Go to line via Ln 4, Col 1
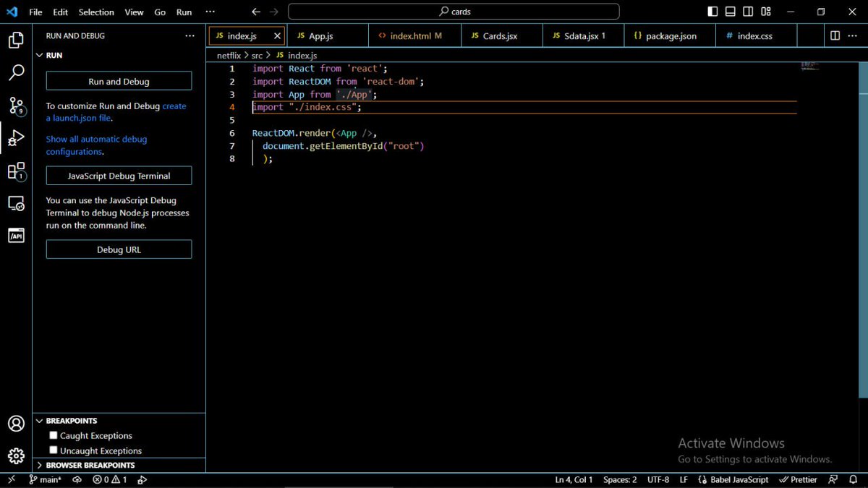Screen dimensions: 868x488 [x=574, y=479]
